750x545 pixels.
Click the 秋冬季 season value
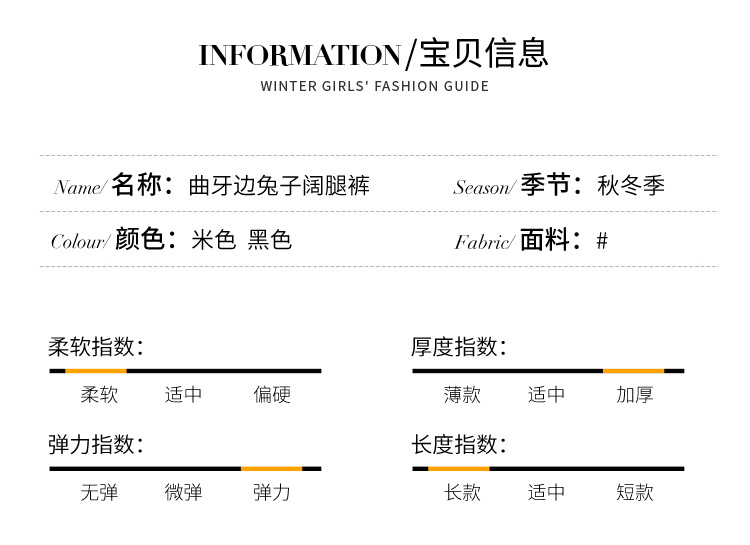(631, 186)
